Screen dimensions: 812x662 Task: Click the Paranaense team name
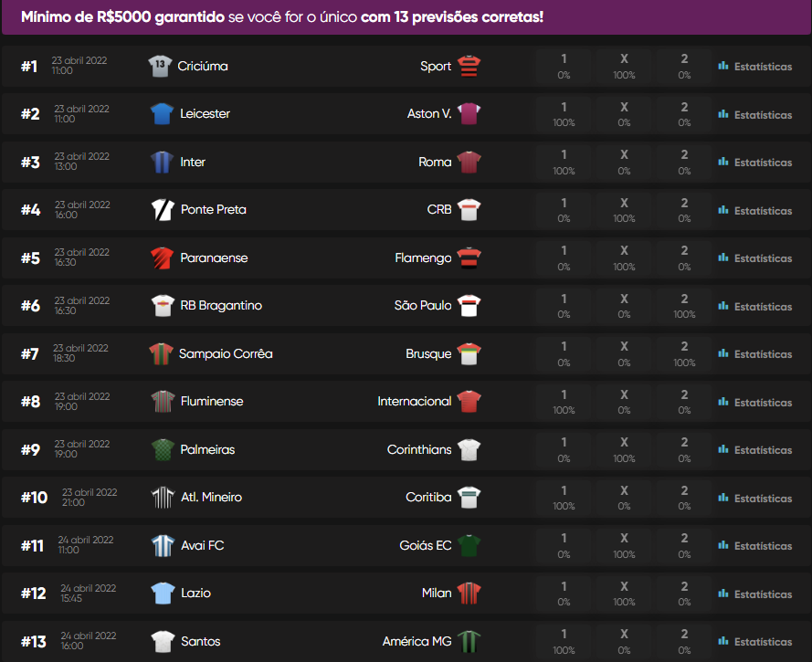[x=214, y=257]
